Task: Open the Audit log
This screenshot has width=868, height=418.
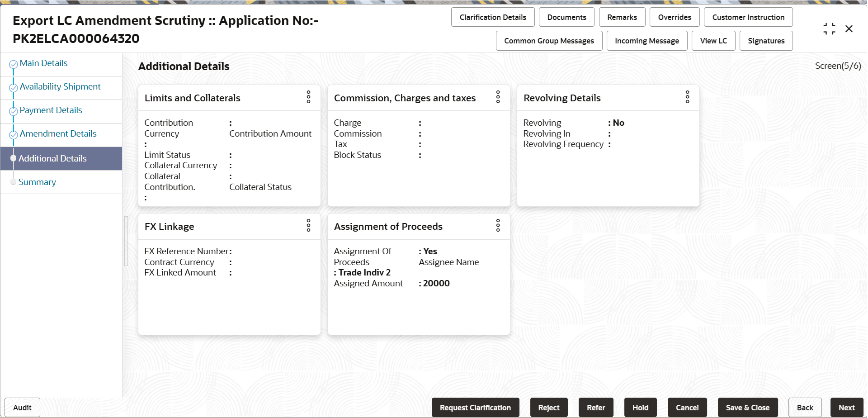Action: 22,407
